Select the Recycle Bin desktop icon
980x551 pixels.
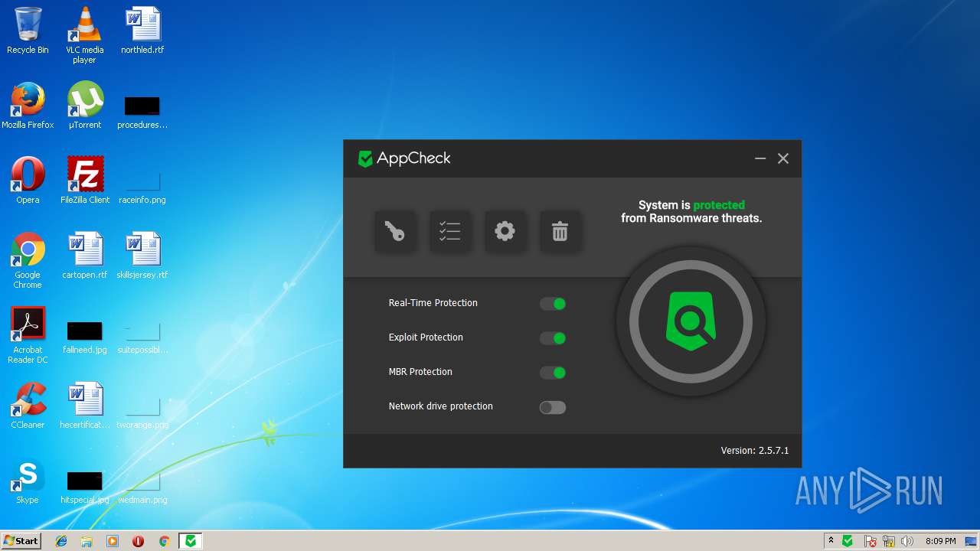28,31
